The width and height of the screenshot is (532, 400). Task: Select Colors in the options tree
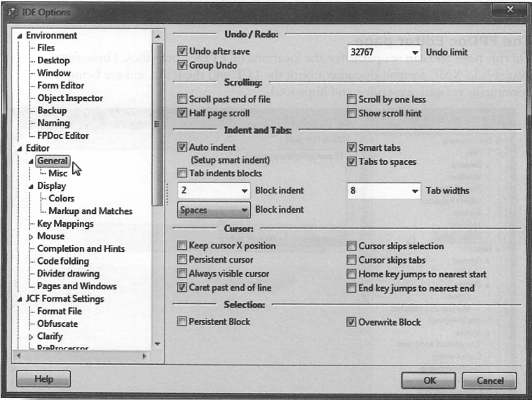click(x=62, y=199)
